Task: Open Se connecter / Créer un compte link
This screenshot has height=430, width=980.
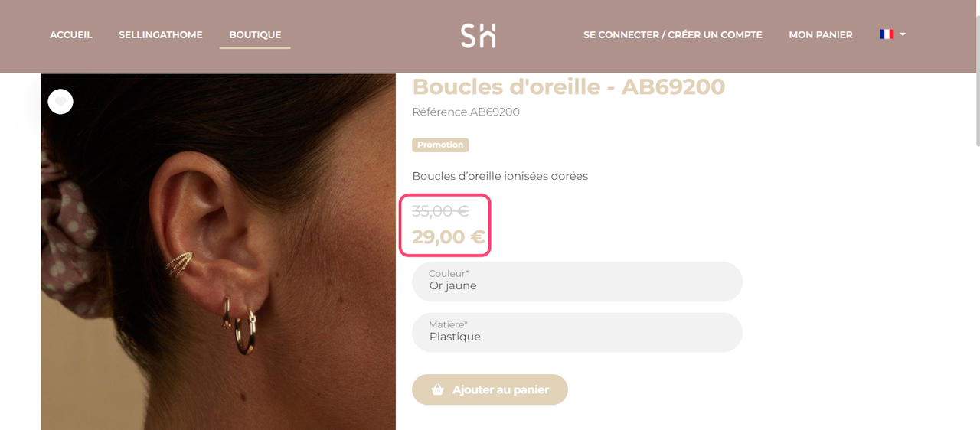Action: pos(673,34)
